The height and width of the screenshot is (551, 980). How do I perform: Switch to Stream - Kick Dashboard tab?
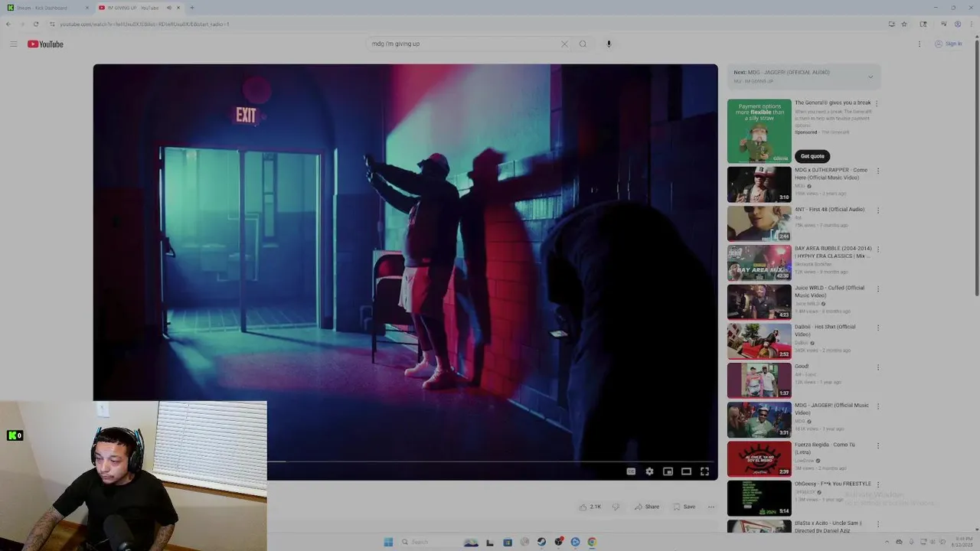coord(46,8)
